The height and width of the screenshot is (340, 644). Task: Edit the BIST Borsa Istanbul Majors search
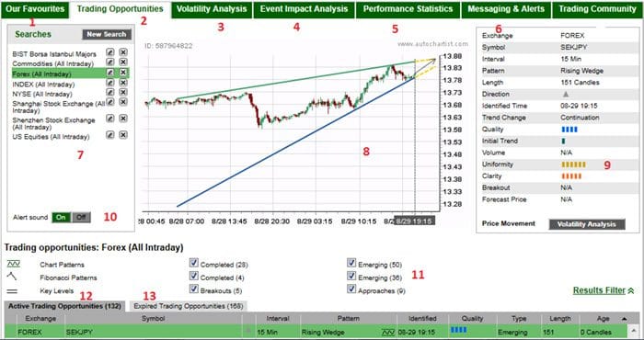(x=110, y=52)
